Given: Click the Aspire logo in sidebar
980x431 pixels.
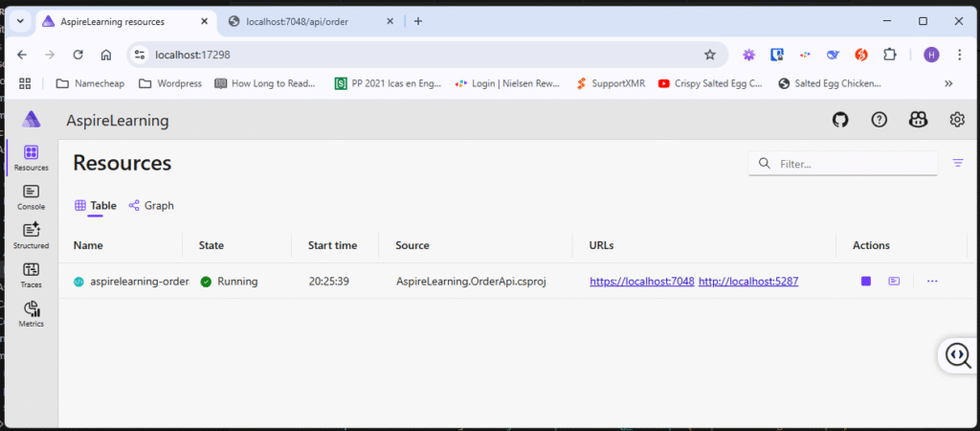Looking at the screenshot, I should pyautogui.click(x=31, y=119).
